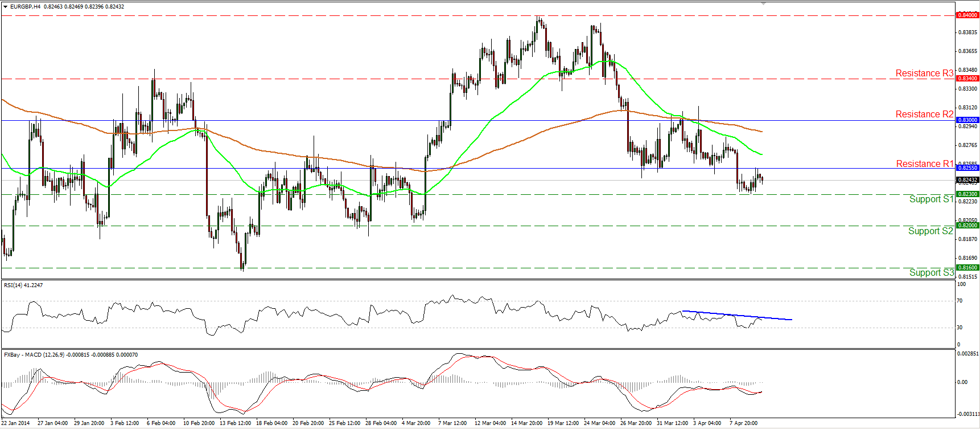Click the RSI 70 level scale value
980x429 pixels.
960,301
